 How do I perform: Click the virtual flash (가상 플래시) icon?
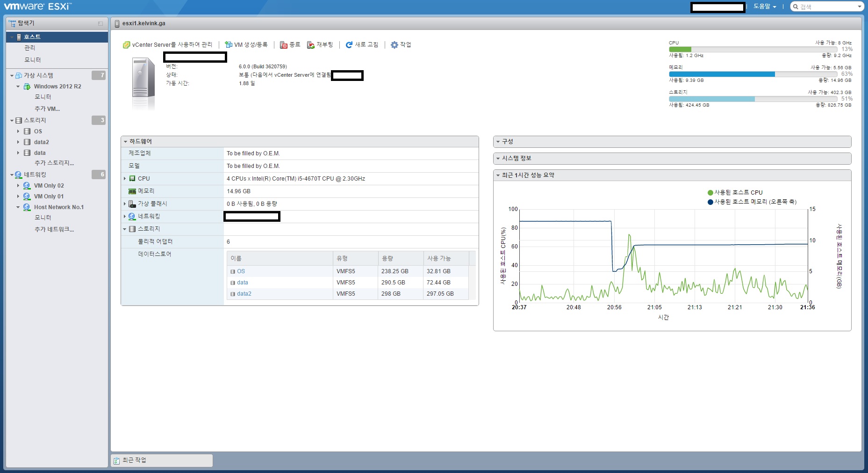132,204
